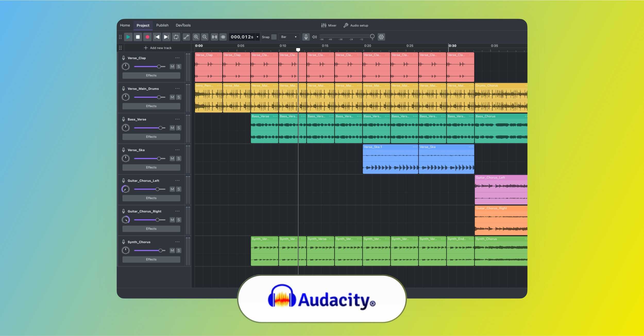Viewport: 644px width, 336px height.
Task: Mute the Verse_Clap track
Action: point(172,67)
